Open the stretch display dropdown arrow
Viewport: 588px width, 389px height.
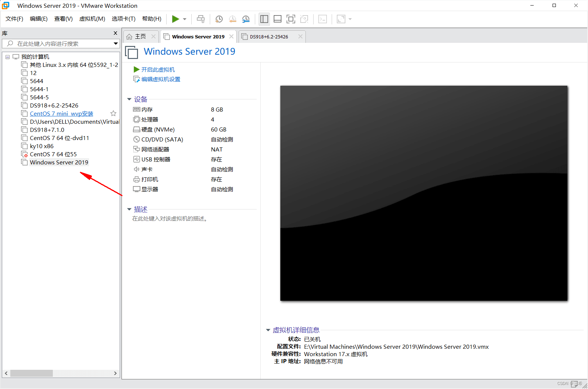(x=350, y=19)
